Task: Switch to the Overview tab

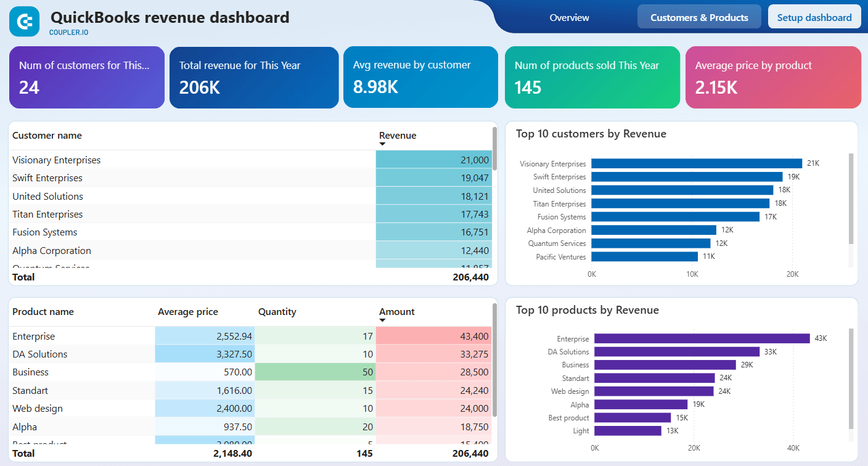Action: (568, 17)
